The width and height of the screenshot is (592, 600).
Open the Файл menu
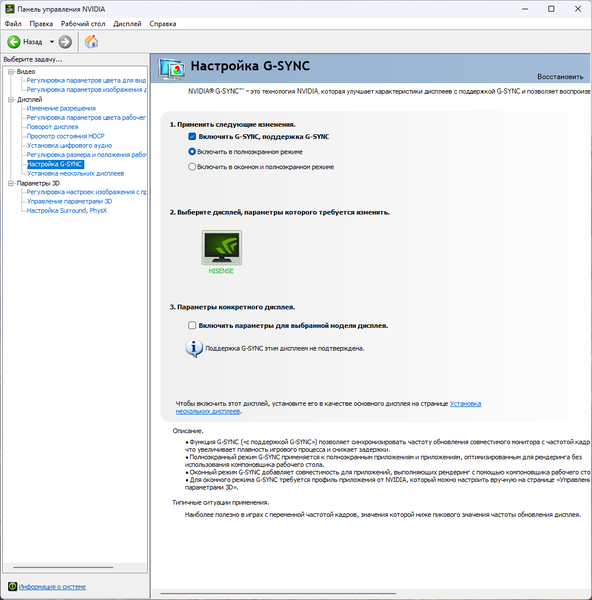(13, 24)
